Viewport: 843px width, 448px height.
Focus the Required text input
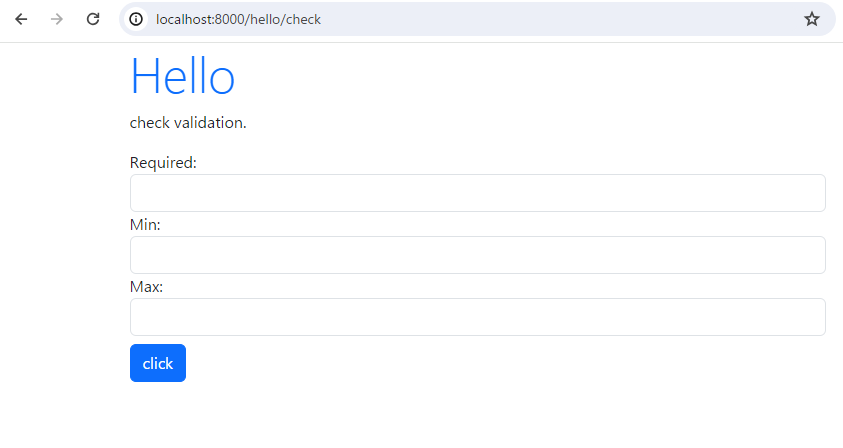[x=477, y=193]
